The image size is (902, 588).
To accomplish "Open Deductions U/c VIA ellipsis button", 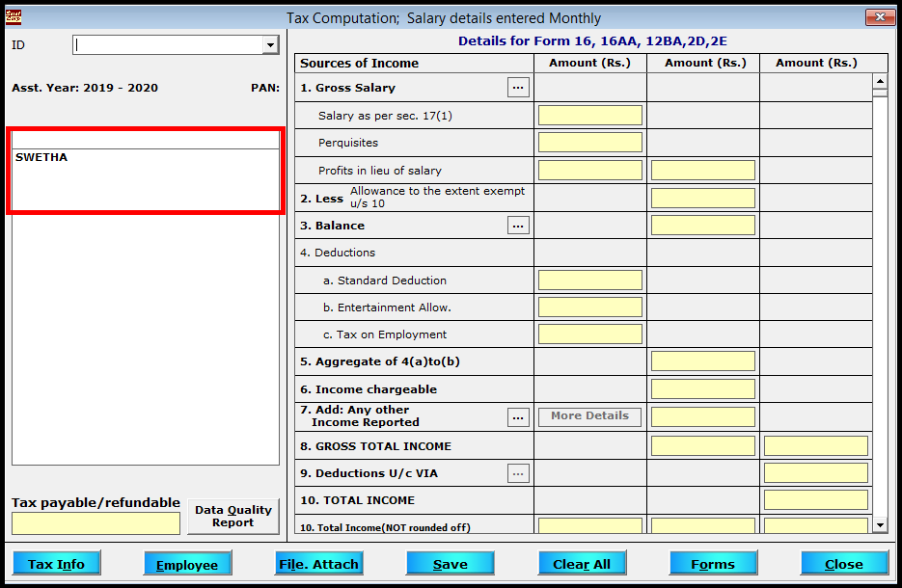I will pyautogui.click(x=518, y=473).
